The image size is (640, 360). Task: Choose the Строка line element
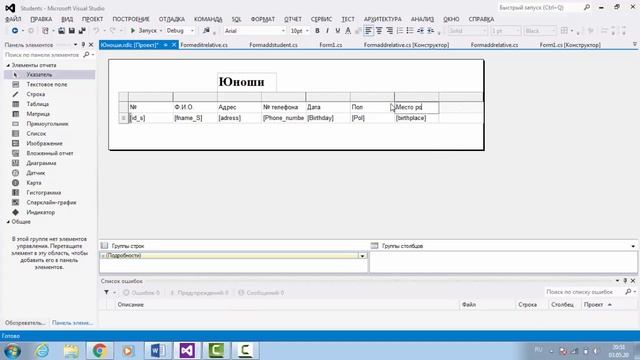tap(49, 94)
